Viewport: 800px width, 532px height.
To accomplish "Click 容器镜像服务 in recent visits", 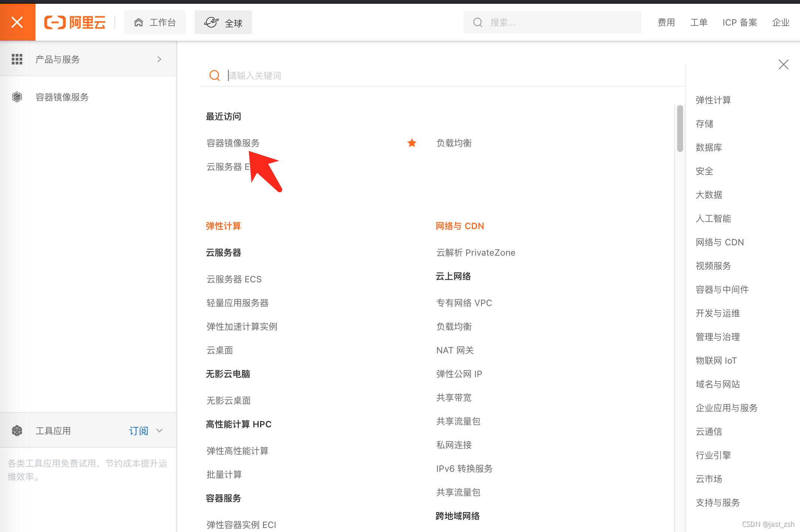I will [x=233, y=142].
